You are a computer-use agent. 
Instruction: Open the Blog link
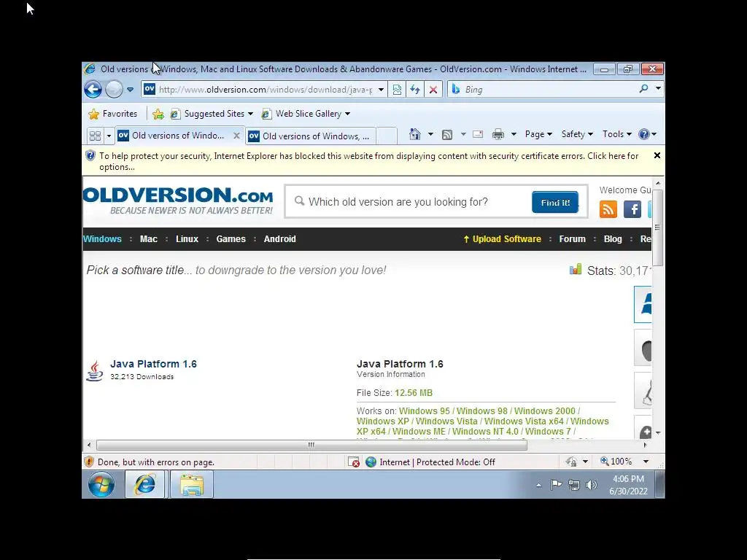point(613,239)
